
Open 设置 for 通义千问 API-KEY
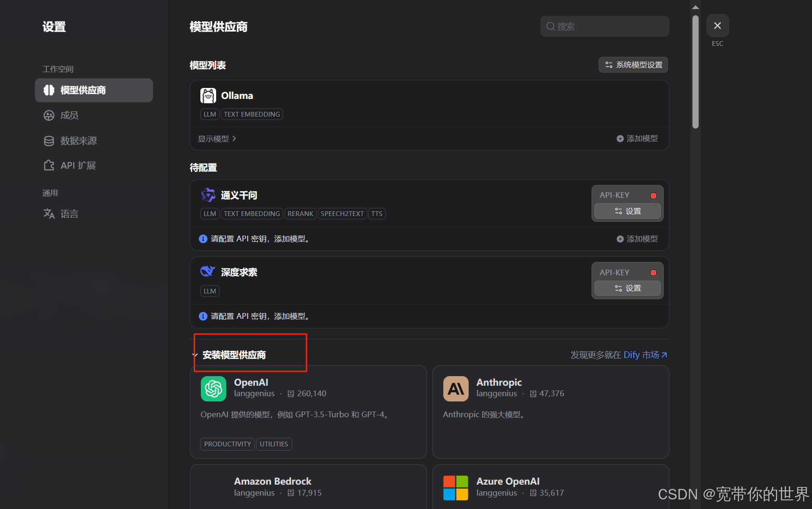[627, 211]
